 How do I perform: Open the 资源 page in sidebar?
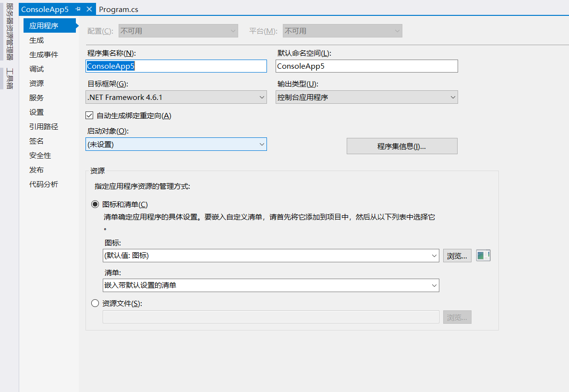[36, 84]
